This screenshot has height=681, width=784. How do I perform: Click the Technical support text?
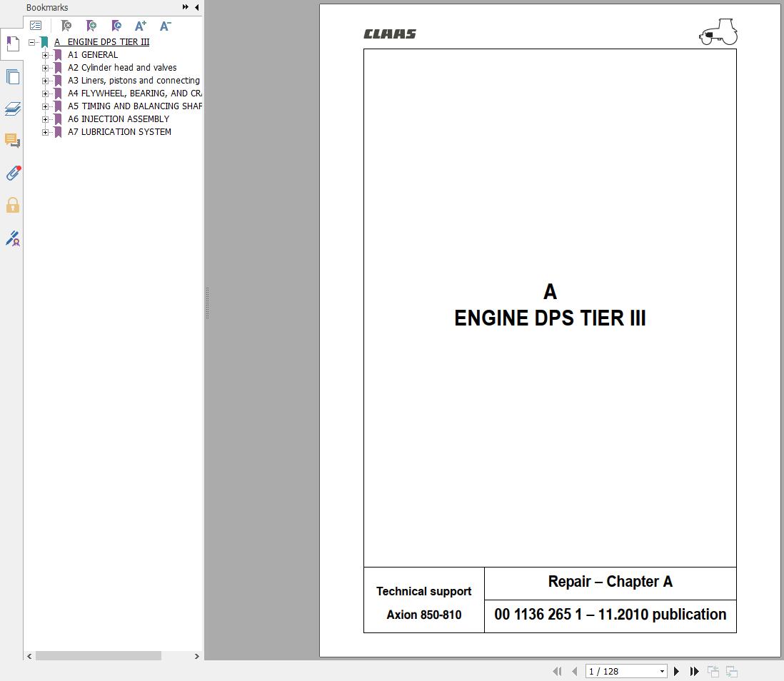click(424, 592)
